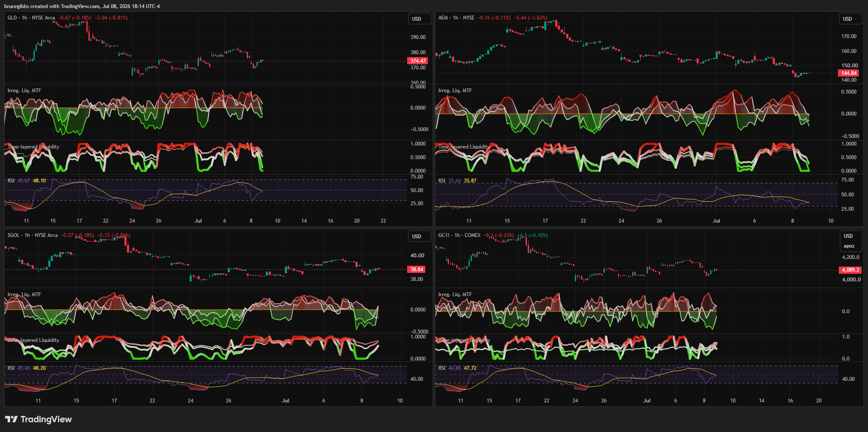Click the apoz label under USD
This screenshot has height=432, width=868.
click(849, 246)
